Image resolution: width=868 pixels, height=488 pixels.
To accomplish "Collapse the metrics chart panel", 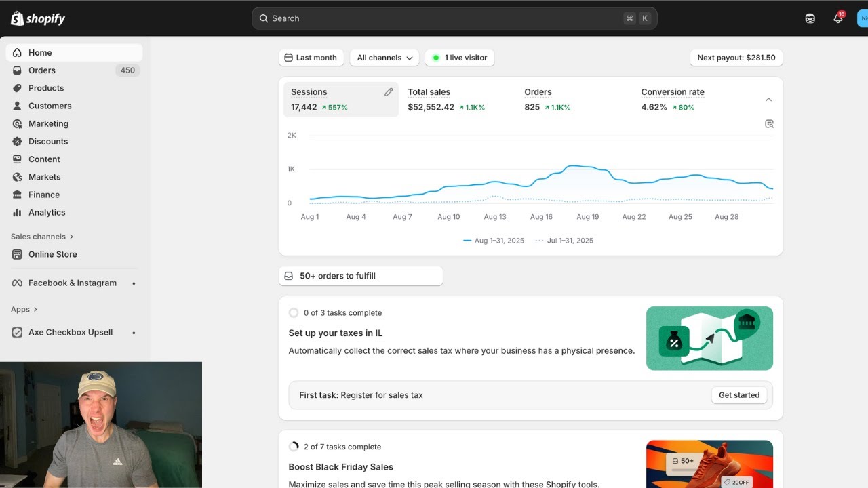I will (768, 100).
